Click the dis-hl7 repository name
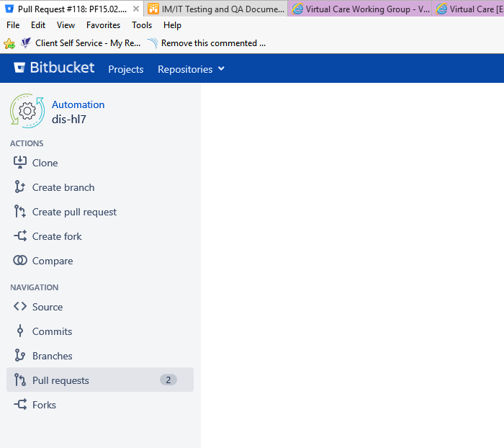Screen dimensions: 504x448 coord(69,120)
